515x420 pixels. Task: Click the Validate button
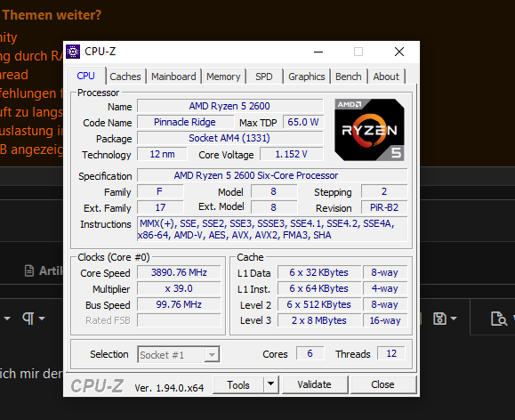tap(314, 384)
